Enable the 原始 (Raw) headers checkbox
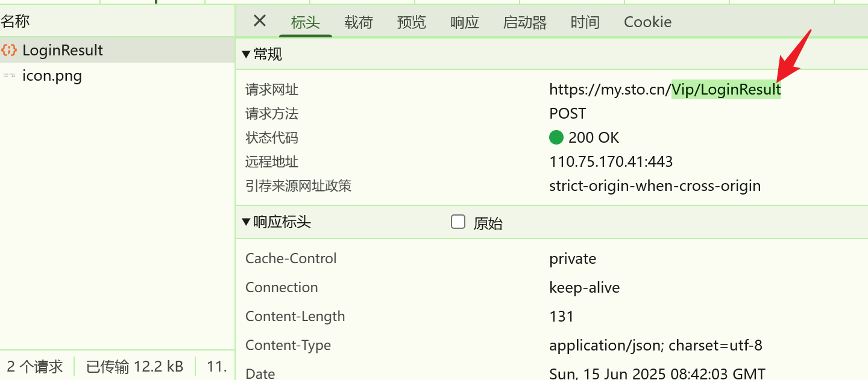 [x=458, y=222]
